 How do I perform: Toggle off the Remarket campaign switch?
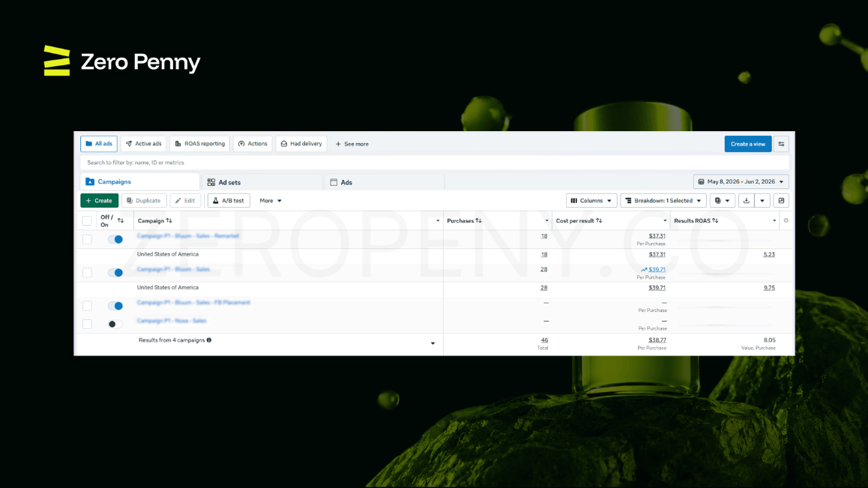coord(115,239)
